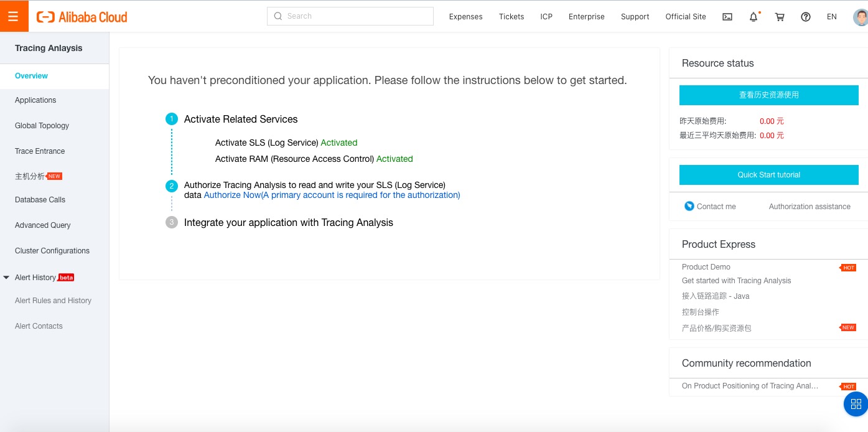
Task: Open the user avatar profile
Action: click(x=861, y=17)
